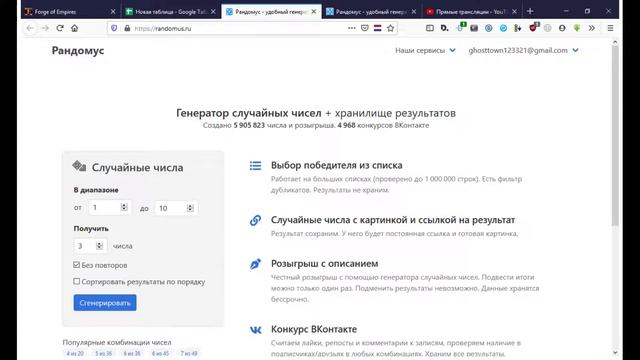Close the Forge of Empires tab
The height and width of the screenshot is (360, 640).
[x=113, y=12]
